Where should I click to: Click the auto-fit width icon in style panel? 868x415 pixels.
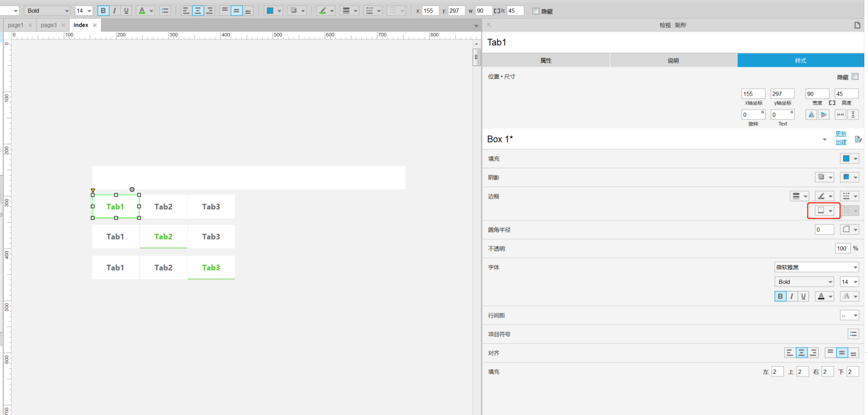pyautogui.click(x=840, y=115)
